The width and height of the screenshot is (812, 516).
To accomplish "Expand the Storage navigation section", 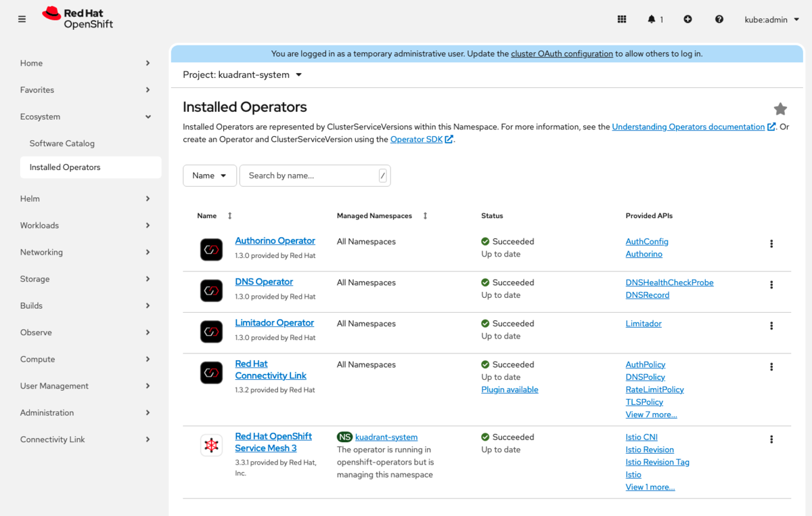I will [x=86, y=279].
